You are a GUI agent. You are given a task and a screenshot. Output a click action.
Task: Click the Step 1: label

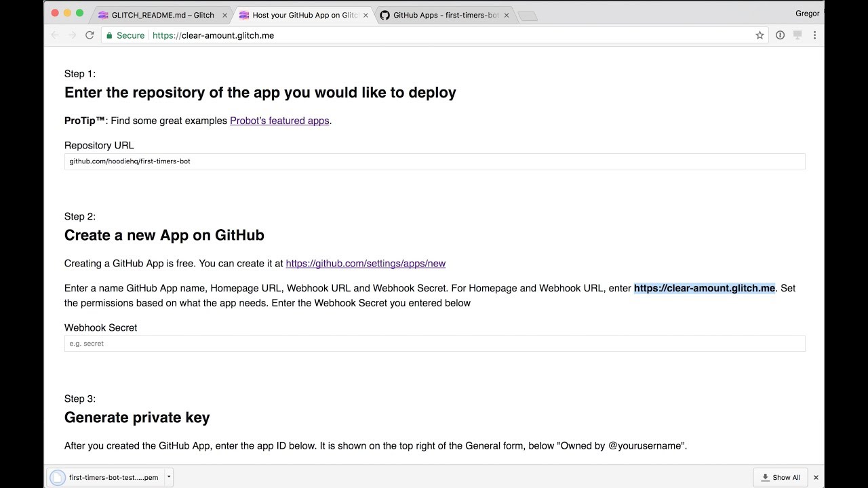(80, 73)
